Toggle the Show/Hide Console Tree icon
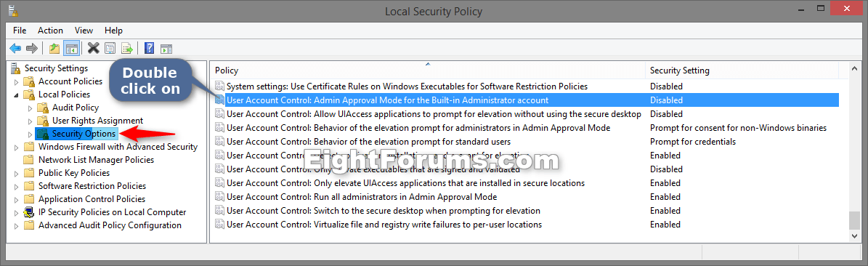This screenshot has height=266, width=868. (71, 48)
